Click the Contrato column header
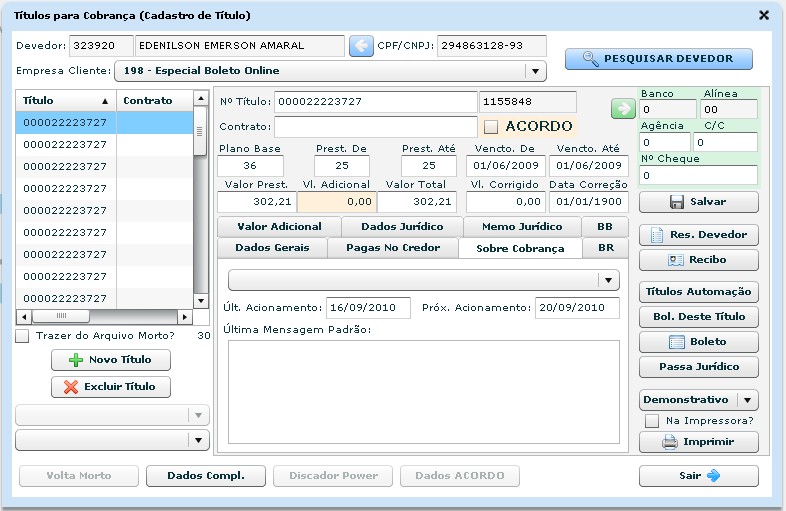 [154, 101]
